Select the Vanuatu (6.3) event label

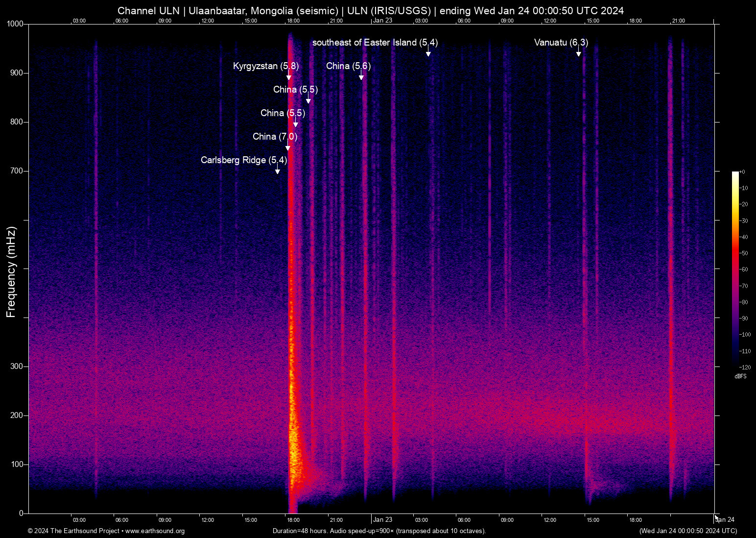[561, 43]
